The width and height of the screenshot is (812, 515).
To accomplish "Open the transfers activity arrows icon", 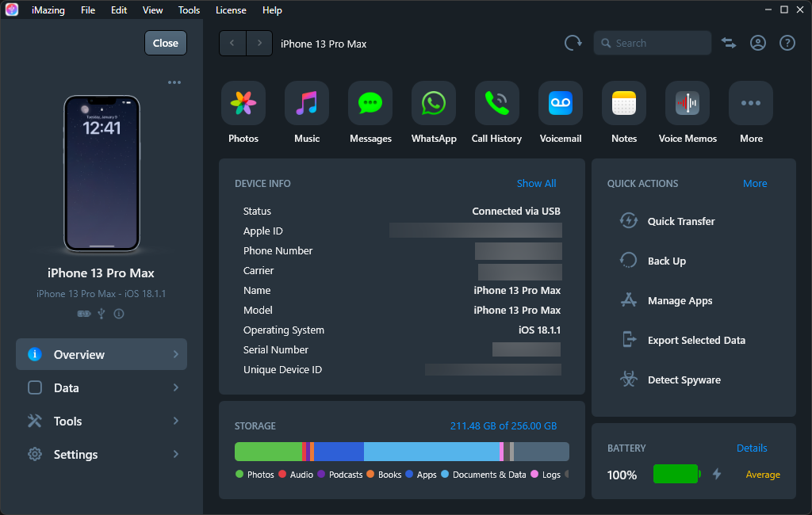I will pyautogui.click(x=729, y=43).
